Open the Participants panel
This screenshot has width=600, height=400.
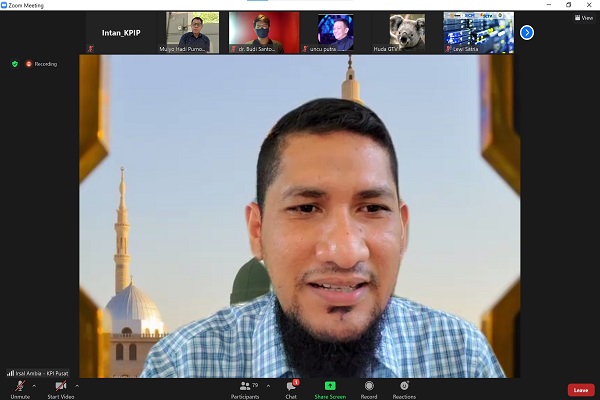246,388
